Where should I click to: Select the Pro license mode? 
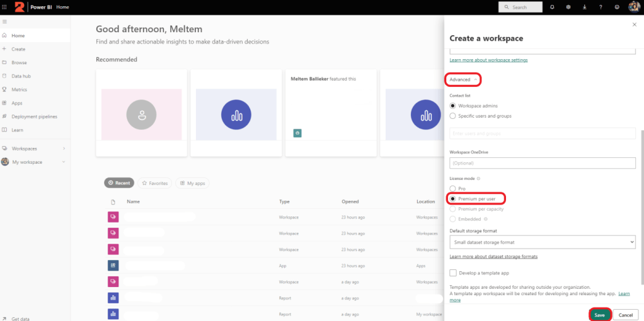pos(452,188)
